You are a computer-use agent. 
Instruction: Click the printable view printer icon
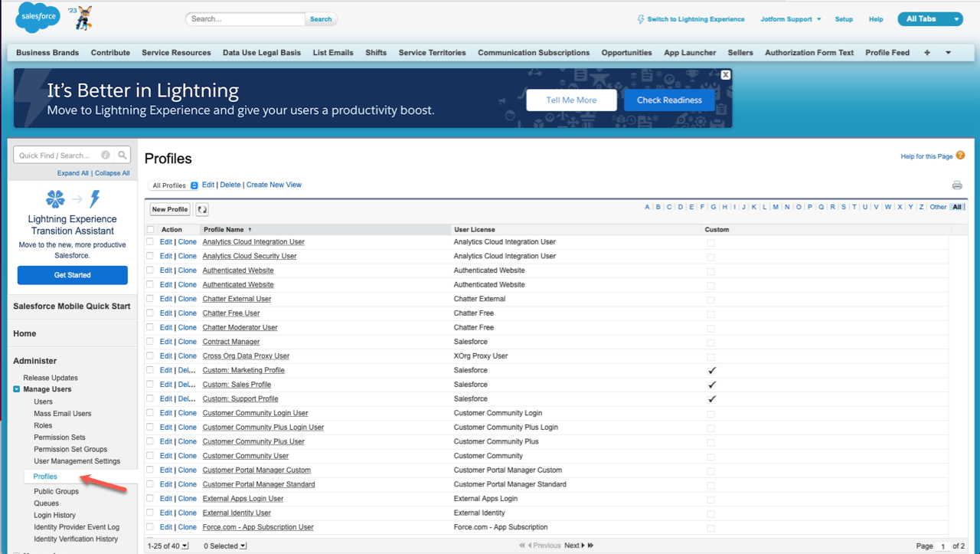click(x=956, y=185)
